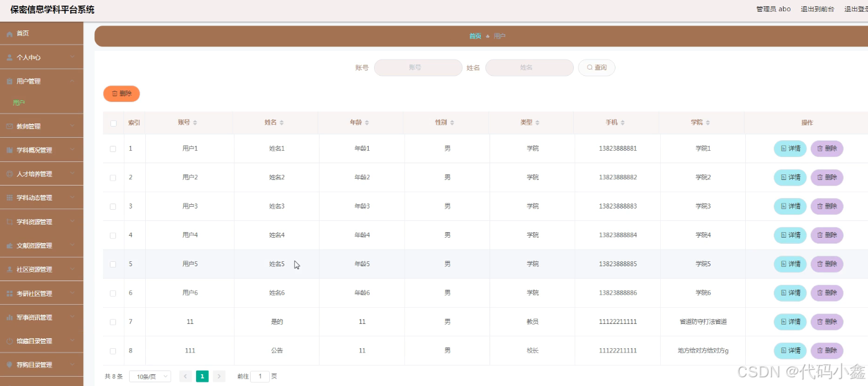Viewport: 868px width, 386px height.
Task: Check the row 7 checkbox for 是的
Action: 113,322
